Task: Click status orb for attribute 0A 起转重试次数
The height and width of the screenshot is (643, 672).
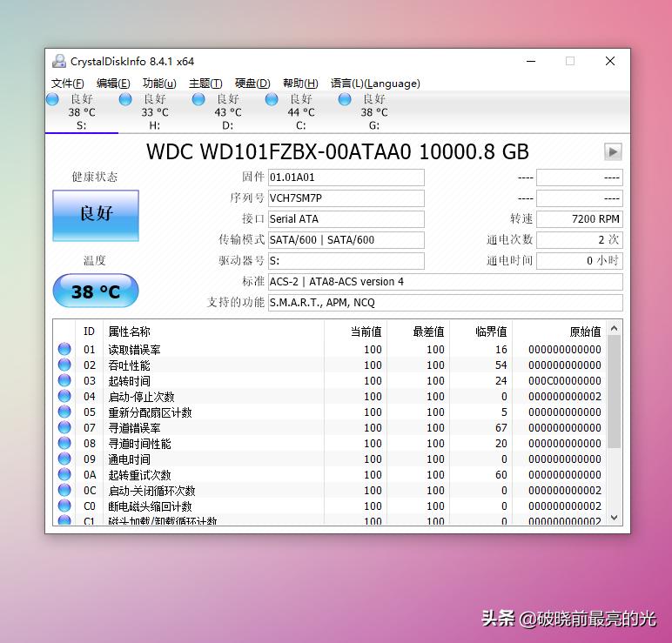Action: click(64, 474)
